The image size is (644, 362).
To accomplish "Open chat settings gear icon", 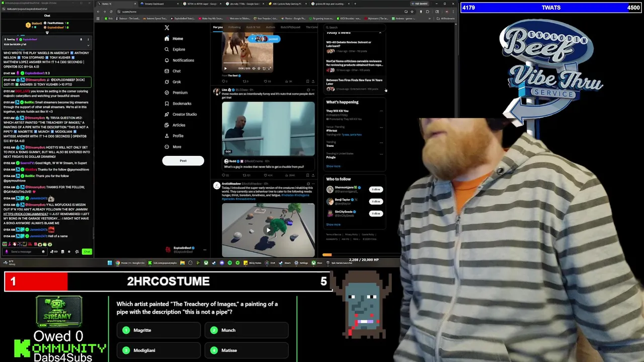I will tap(69, 251).
